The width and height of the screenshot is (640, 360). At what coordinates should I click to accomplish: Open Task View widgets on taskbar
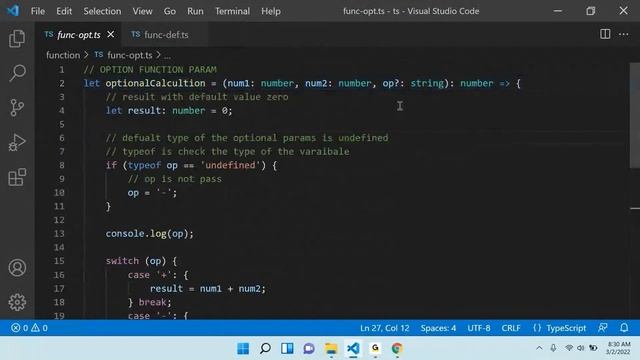[x=287, y=349]
